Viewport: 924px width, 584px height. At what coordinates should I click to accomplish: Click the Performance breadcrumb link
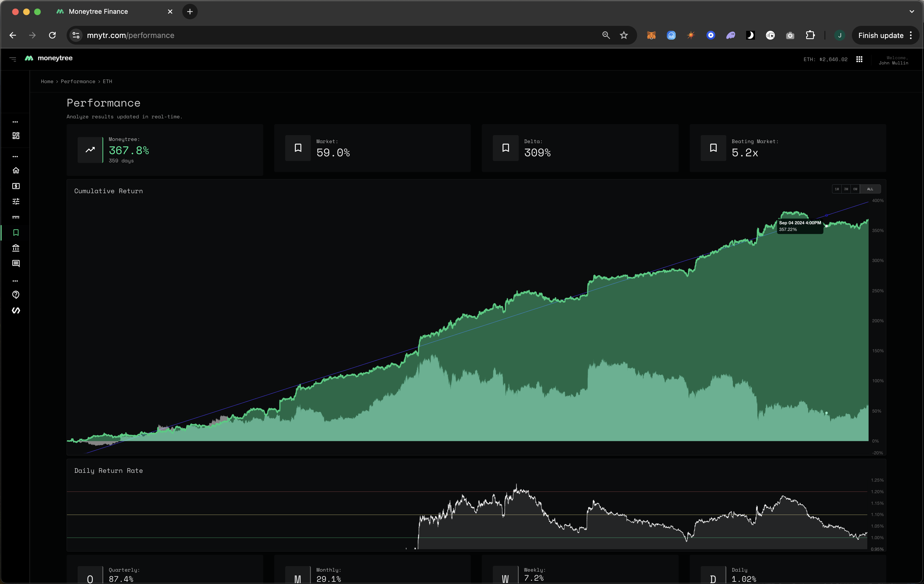78,81
